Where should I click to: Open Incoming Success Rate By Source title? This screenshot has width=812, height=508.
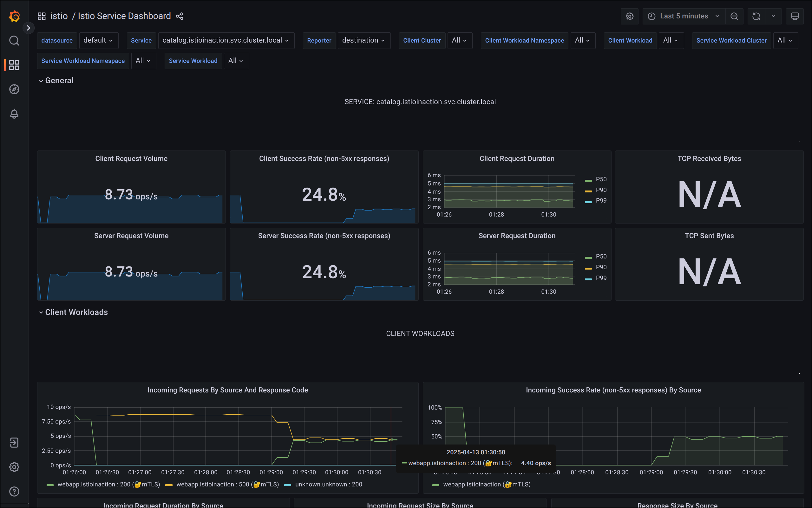(x=613, y=390)
